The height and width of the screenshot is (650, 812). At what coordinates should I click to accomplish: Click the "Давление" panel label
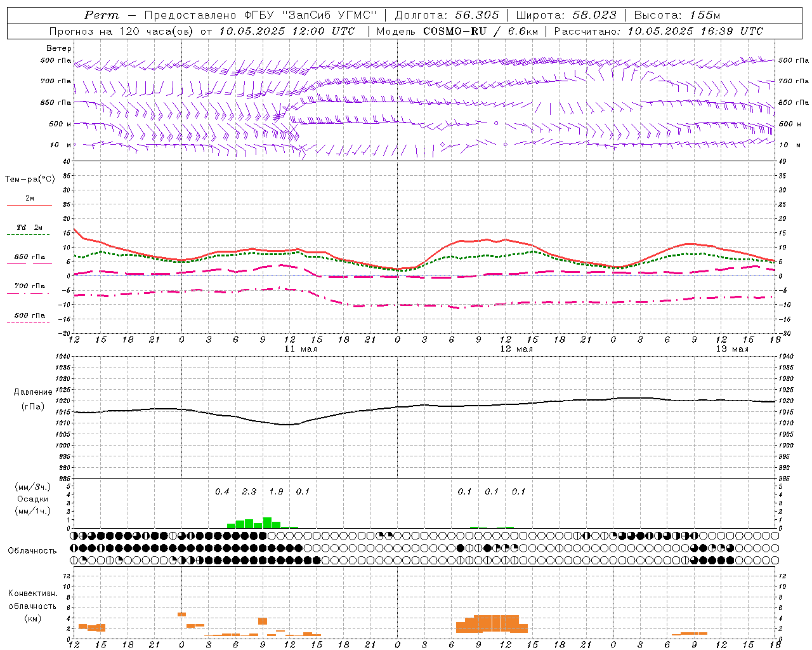click(x=33, y=392)
